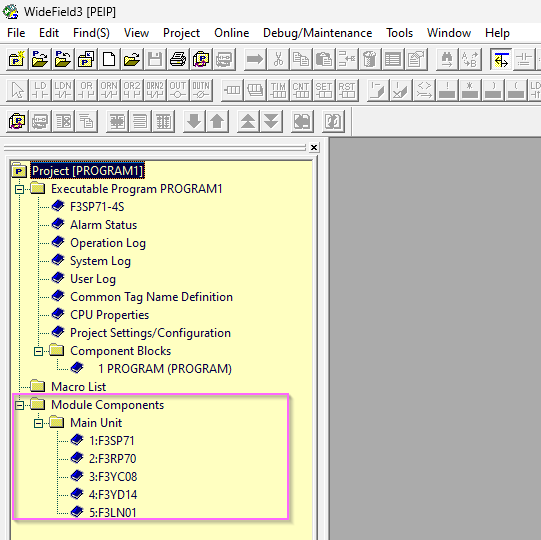Select the Macro List folder
Viewport: 541px width, 540px height.
pyautogui.click(x=78, y=387)
